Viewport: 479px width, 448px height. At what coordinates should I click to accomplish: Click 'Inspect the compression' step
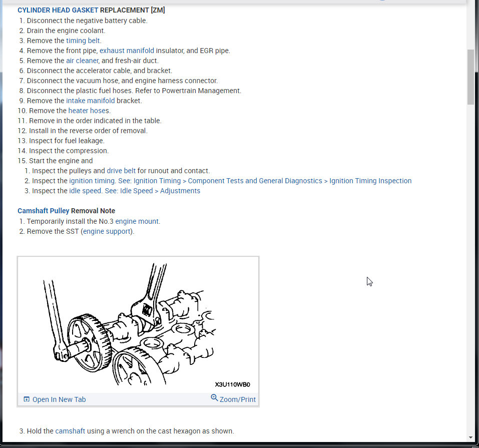click(69, 151)
